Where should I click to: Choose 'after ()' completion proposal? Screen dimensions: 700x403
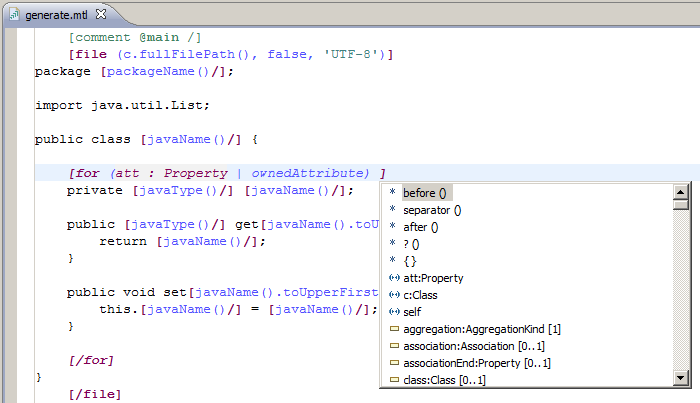421,227
